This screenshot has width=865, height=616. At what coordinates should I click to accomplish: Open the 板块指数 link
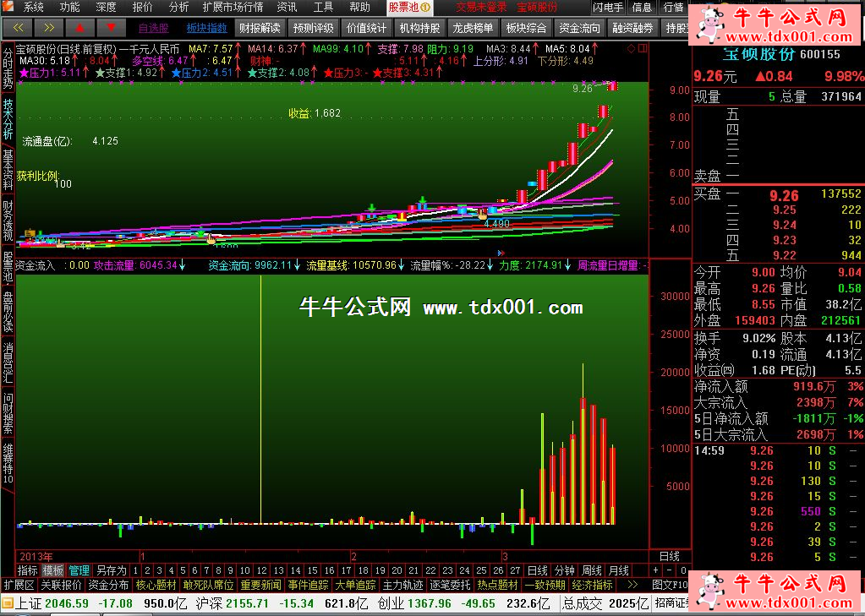tap(207, 28)
